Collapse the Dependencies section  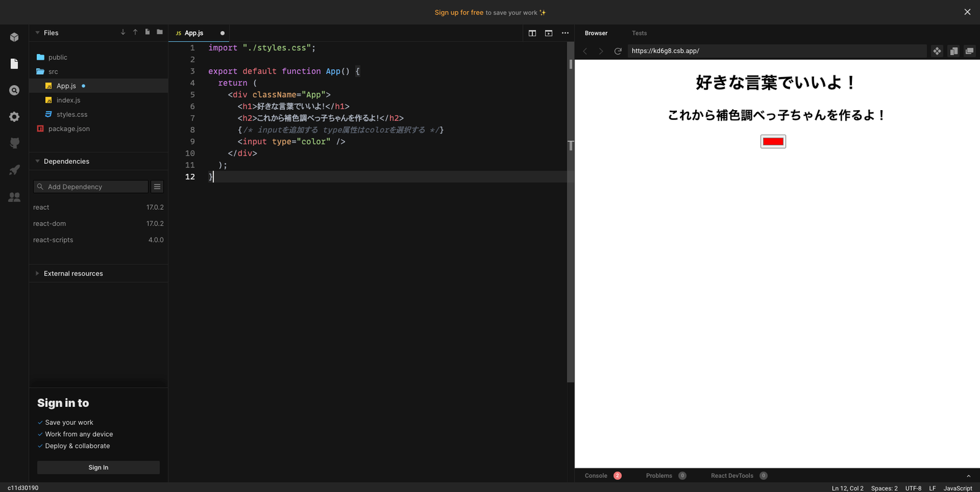coord(37,162)
